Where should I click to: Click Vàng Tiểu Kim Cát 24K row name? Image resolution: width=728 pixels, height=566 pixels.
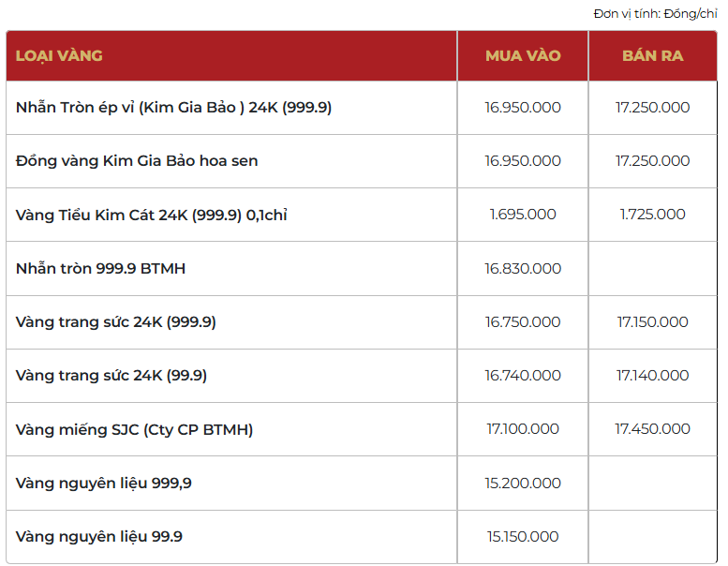coord(151,215)
